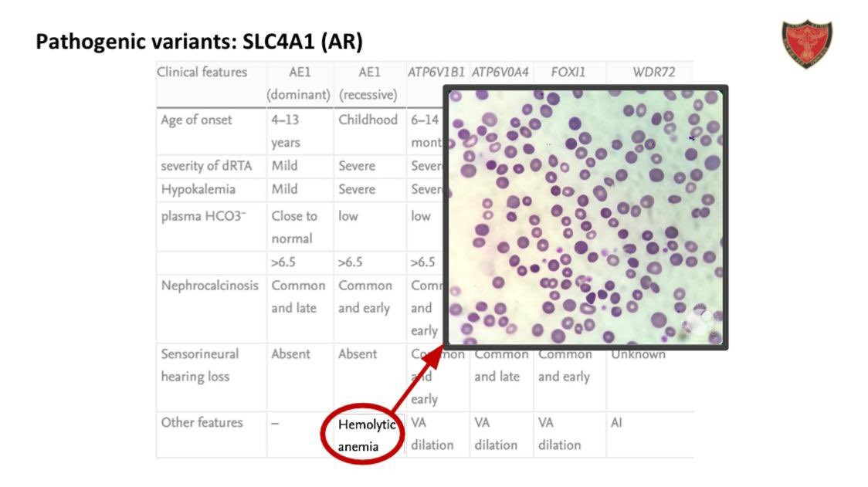Click the plasma HCO3 row label

(202, 215)
